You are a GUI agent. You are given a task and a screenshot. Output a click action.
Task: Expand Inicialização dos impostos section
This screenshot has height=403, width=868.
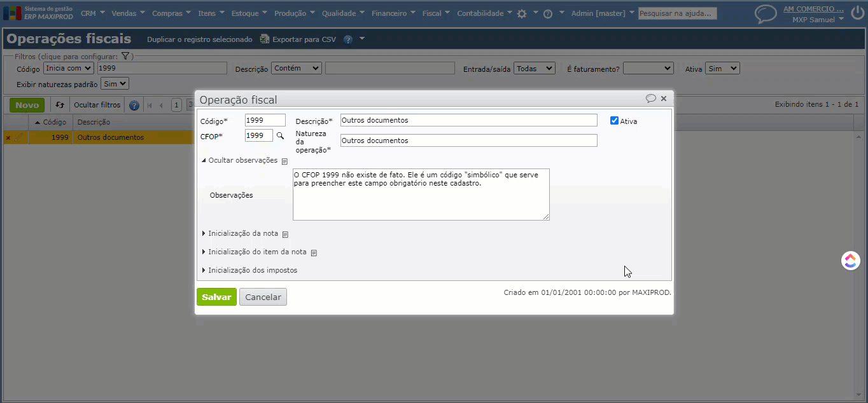249,270
